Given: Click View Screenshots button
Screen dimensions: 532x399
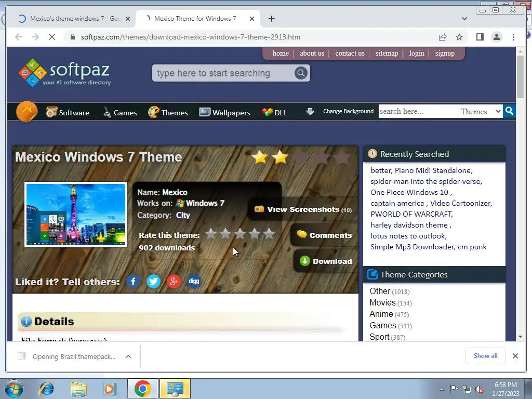Looking at the screenshot, I should [x=303, y=209].
